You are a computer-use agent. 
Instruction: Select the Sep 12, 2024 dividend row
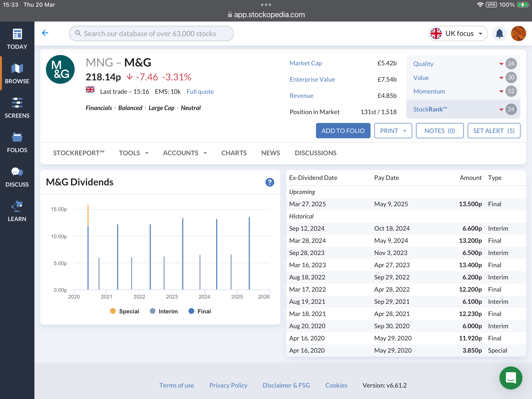[406, 228]
